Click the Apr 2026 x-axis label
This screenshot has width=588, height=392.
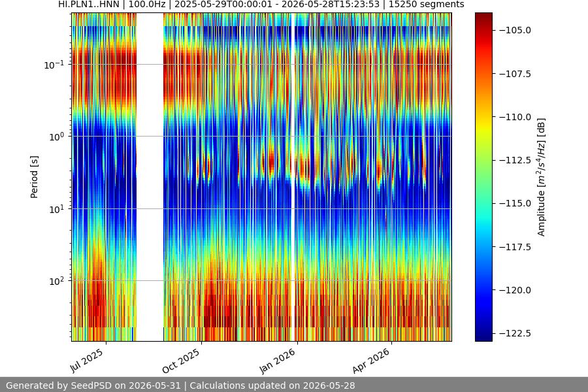(371, 361)
